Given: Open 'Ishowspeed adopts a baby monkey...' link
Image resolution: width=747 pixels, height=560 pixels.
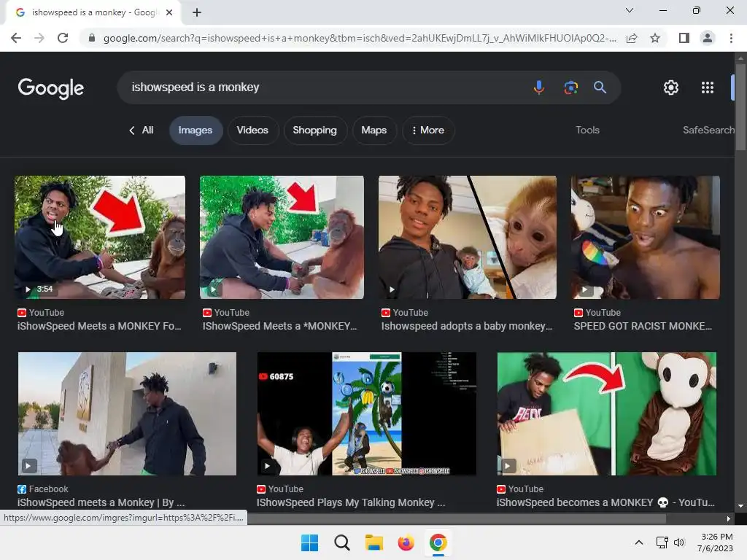Looking at the screenshot, I should click(x=467, y=326).
